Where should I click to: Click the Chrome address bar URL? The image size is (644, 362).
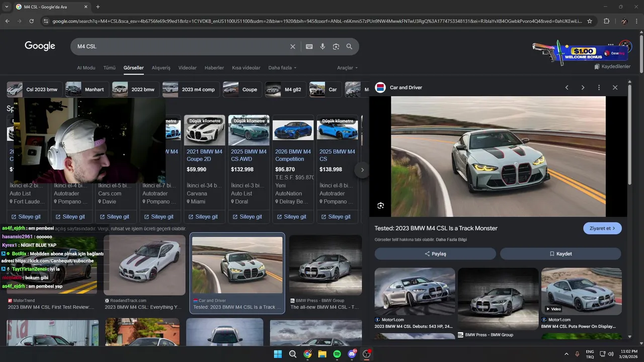[x=317, y=21]
